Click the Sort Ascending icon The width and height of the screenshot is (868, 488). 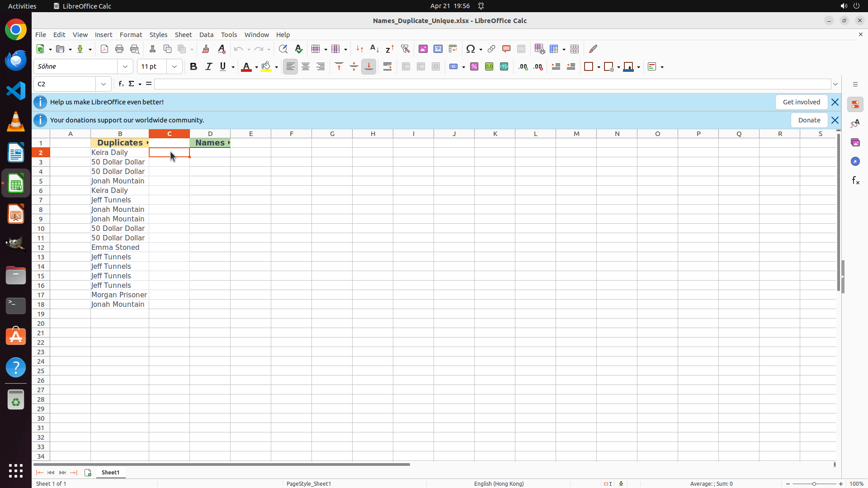(x=374, y=49)
